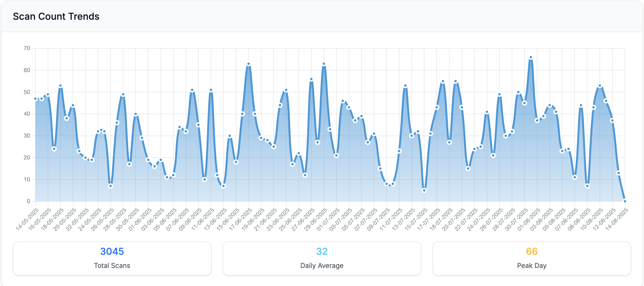Click the 0 y-axis label
Viewport: 644px width, 286px height.
pos(28,201)
